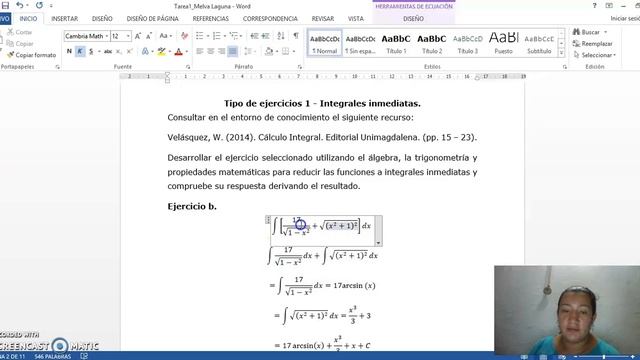The height and width of the screenshot is (360, 640).
Task: Open Seleccionar dropdown in Edición
Action: 595,55
